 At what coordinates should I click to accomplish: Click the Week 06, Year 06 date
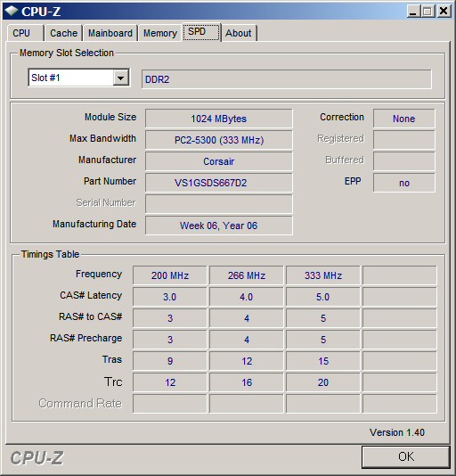[x=219, y=226]
